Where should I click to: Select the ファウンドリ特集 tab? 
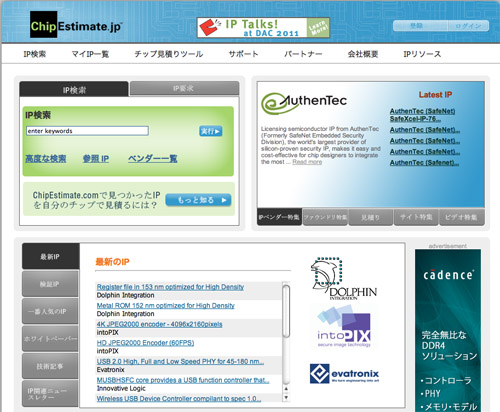(x=325, y=217)
